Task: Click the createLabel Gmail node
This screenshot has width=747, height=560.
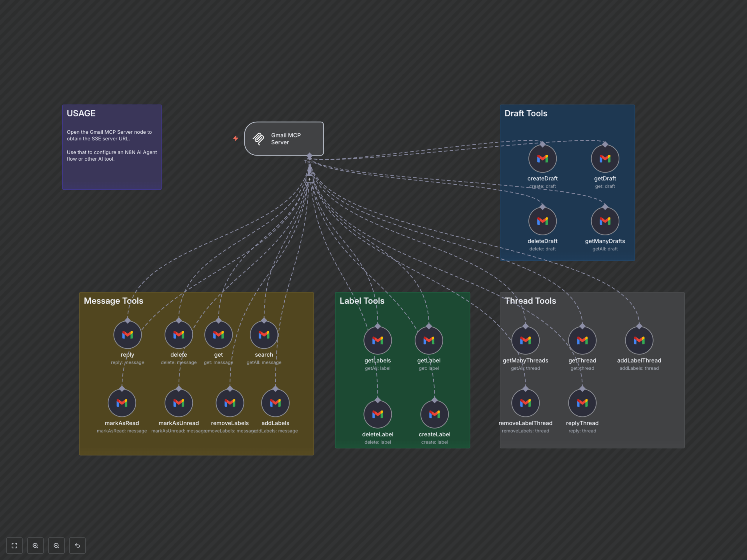Action: tap(434, 414)
